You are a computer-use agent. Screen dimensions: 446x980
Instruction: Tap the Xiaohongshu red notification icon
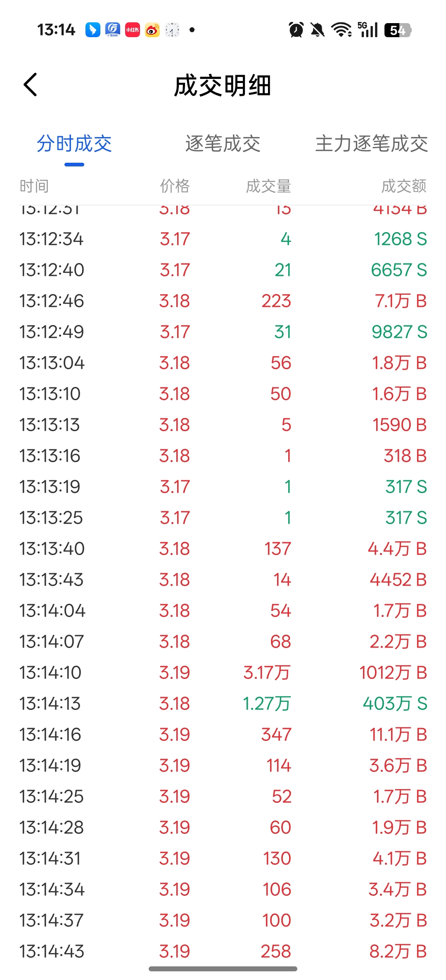[x=133, y=30]
